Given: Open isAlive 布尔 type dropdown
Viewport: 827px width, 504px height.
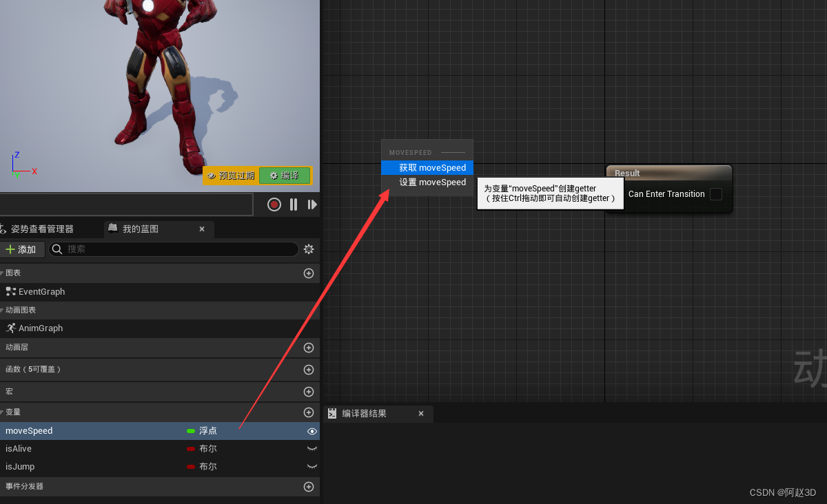Looking at the screenshot, I should click(202, 449).
